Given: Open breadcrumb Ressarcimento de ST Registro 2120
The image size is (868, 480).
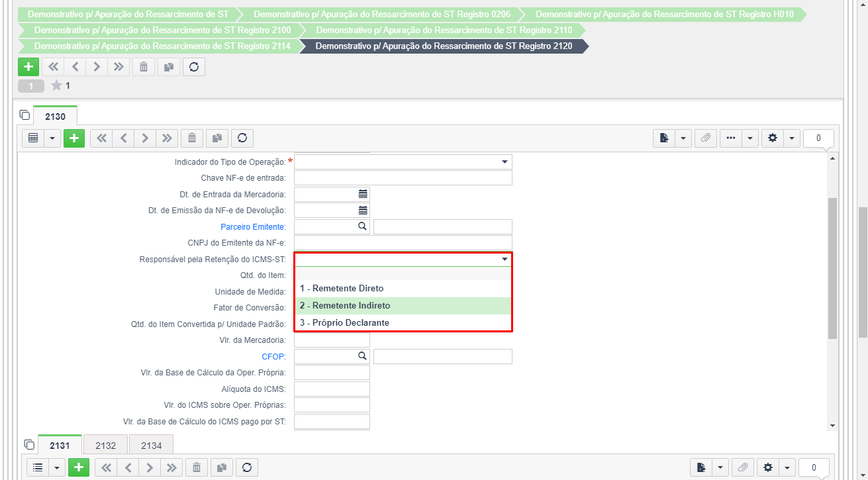Looking at the screenshot, I should tap(444, 46).
